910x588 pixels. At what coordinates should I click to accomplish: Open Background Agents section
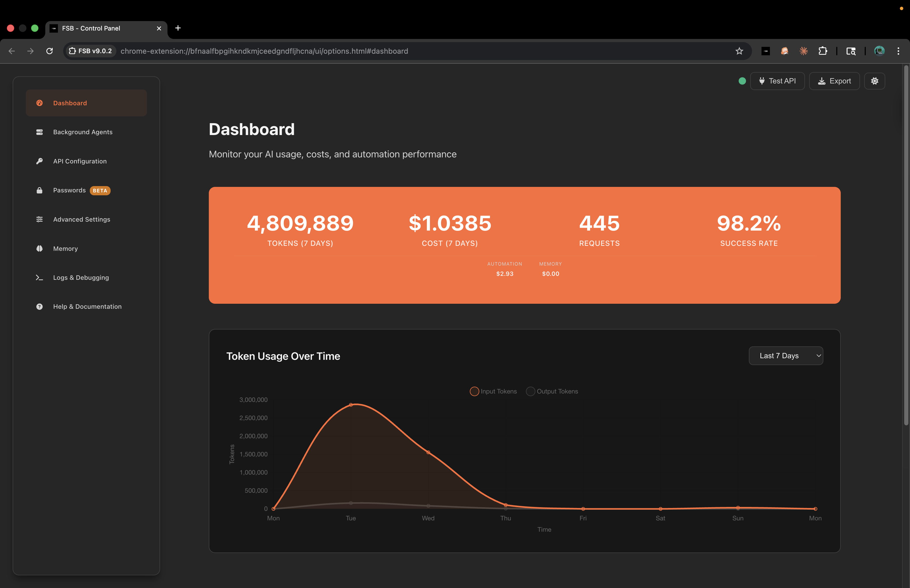[x=86, y=132]
